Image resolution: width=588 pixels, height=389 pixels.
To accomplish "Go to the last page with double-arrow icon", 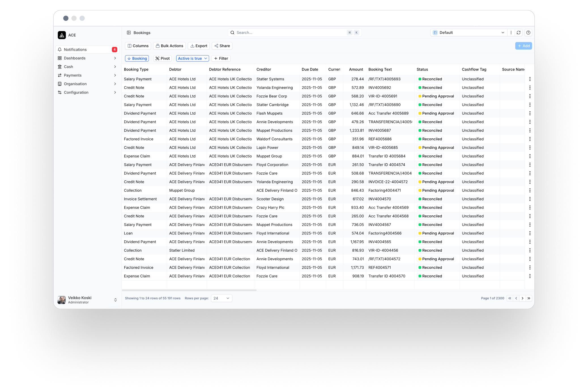I will (529, 298).
